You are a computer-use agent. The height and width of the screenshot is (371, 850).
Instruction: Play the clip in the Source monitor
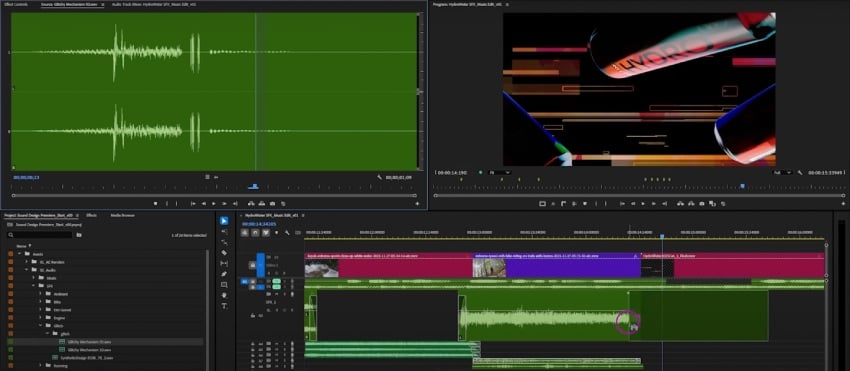[x=214, y=203]
